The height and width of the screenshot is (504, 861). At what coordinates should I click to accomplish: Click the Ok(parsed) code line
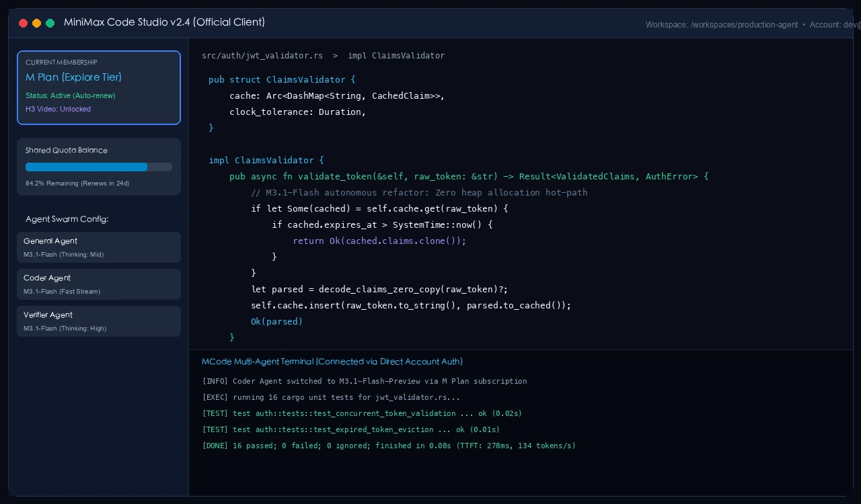(277, 322)
